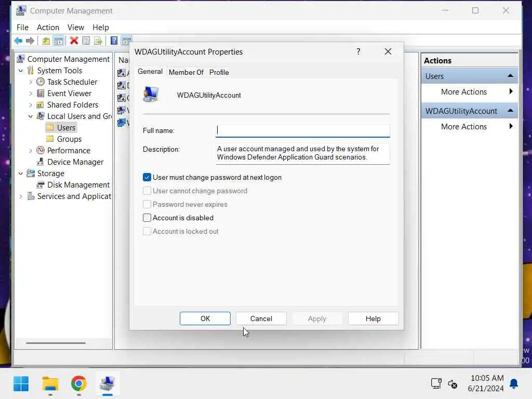
Task: Collapse WDAGUtilityAccount section in Actions pane
Action: coord(510,111)
